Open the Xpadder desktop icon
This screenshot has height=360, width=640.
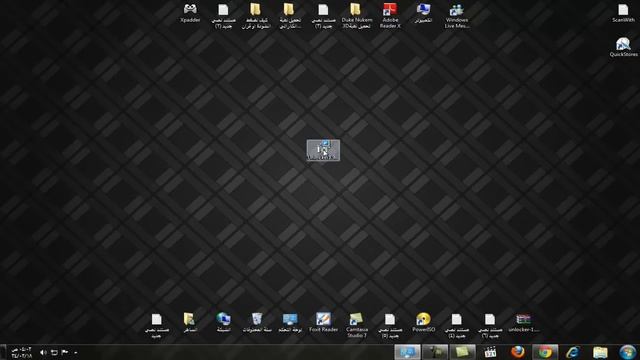(190, 13)
